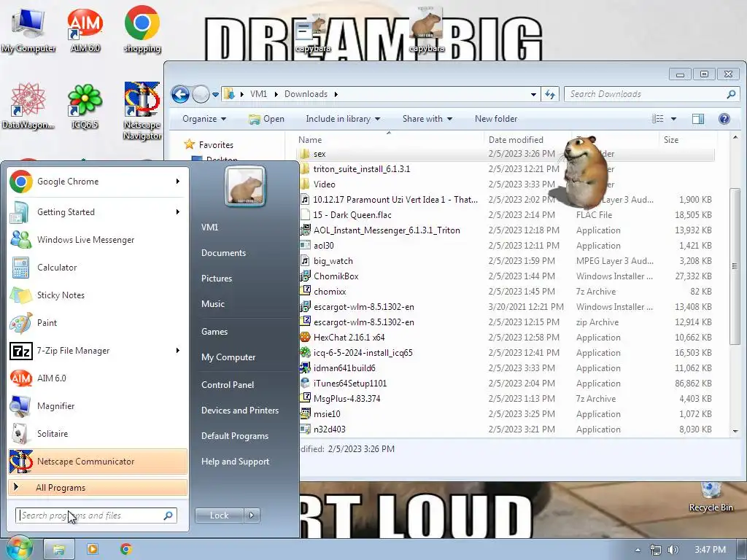Open Netscape Navigator desktop shortcut

coord(142,111)
